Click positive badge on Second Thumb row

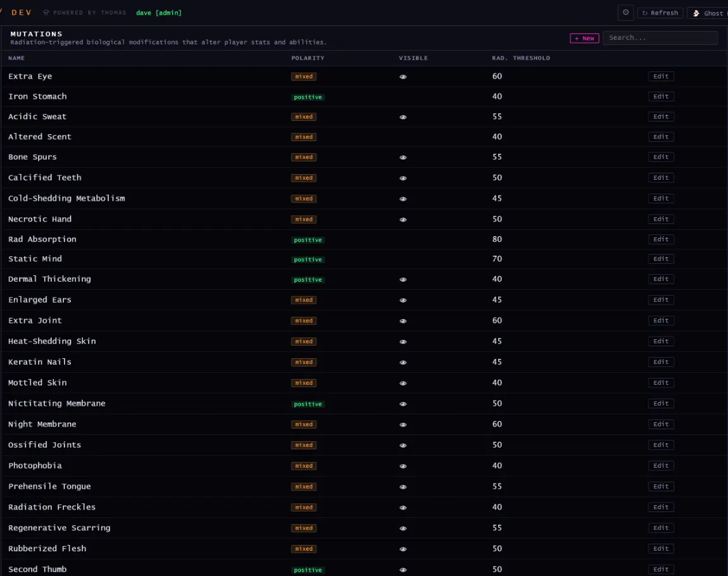click(308, 570)
